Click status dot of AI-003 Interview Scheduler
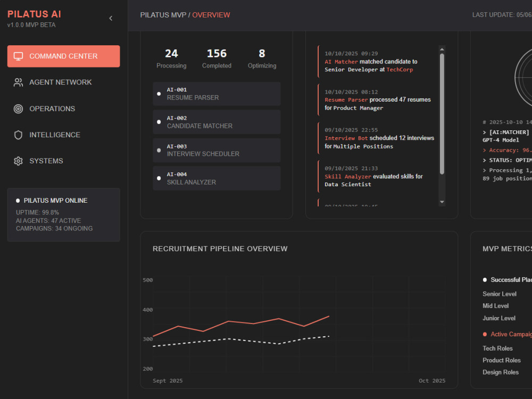 pos(159,151)
